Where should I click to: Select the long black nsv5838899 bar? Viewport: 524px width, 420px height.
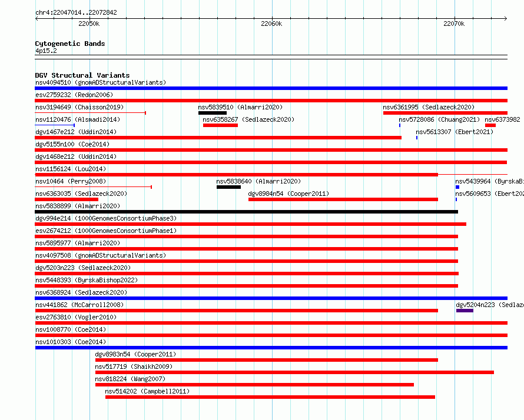click(246, 212)
